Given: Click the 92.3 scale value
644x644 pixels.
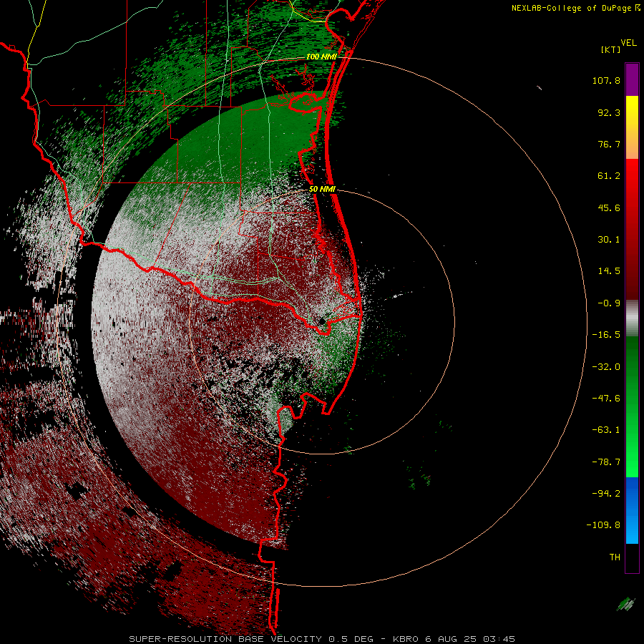Looking at the screenshot, I should [609, 112].
